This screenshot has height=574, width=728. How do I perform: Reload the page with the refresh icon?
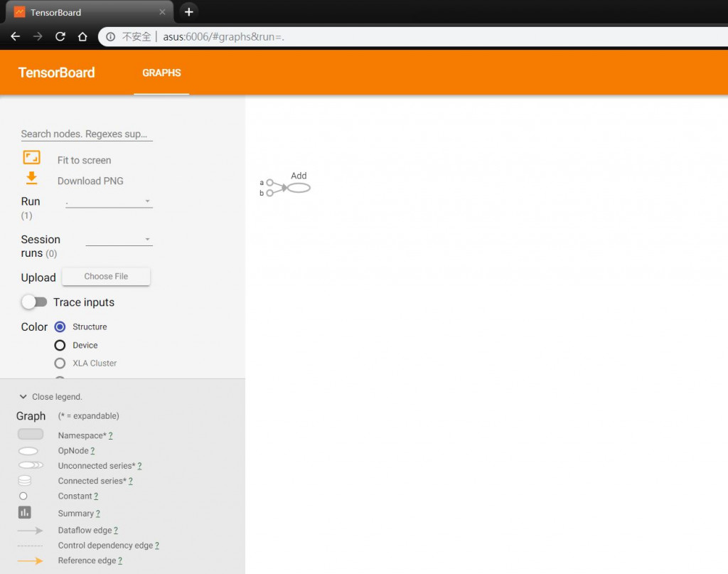pos(60,36)
